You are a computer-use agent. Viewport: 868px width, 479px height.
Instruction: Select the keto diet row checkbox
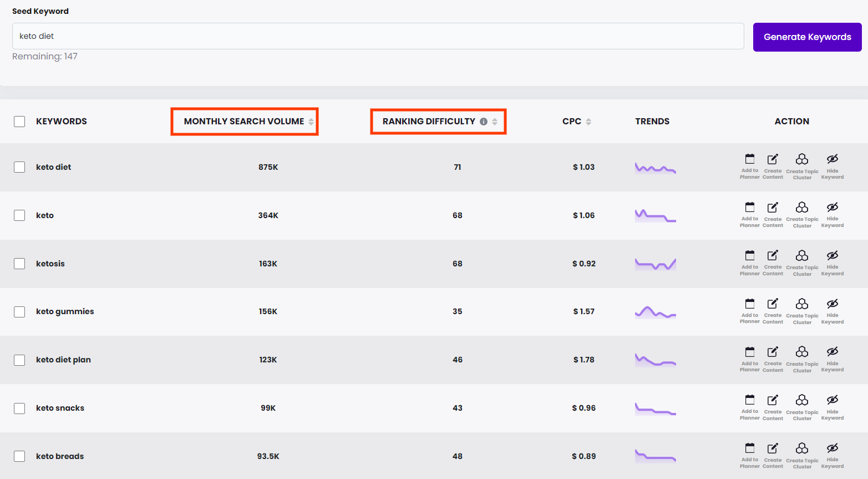19,167
